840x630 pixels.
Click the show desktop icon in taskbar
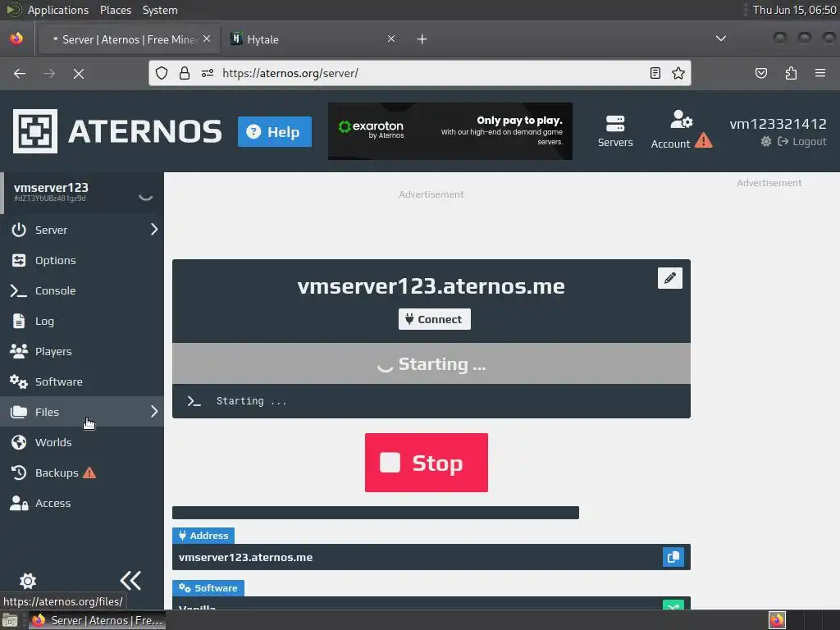point(10,620)
